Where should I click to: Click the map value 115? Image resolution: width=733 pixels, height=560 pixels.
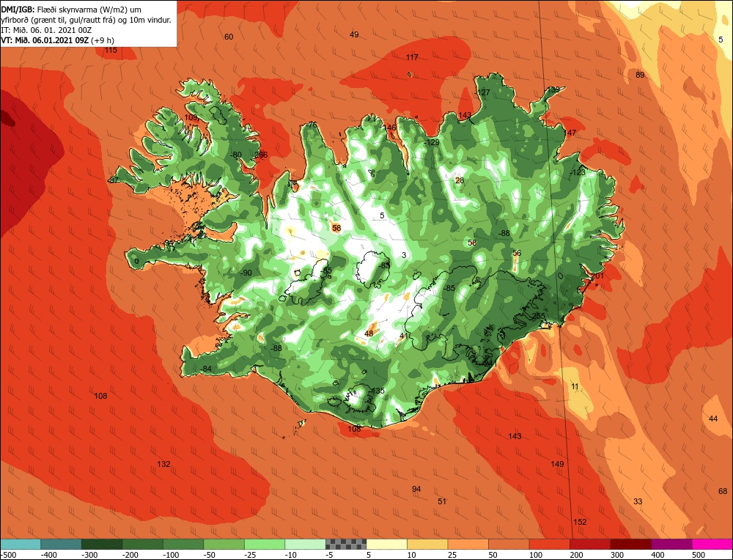pyautogui.click(x=111, y=50)
